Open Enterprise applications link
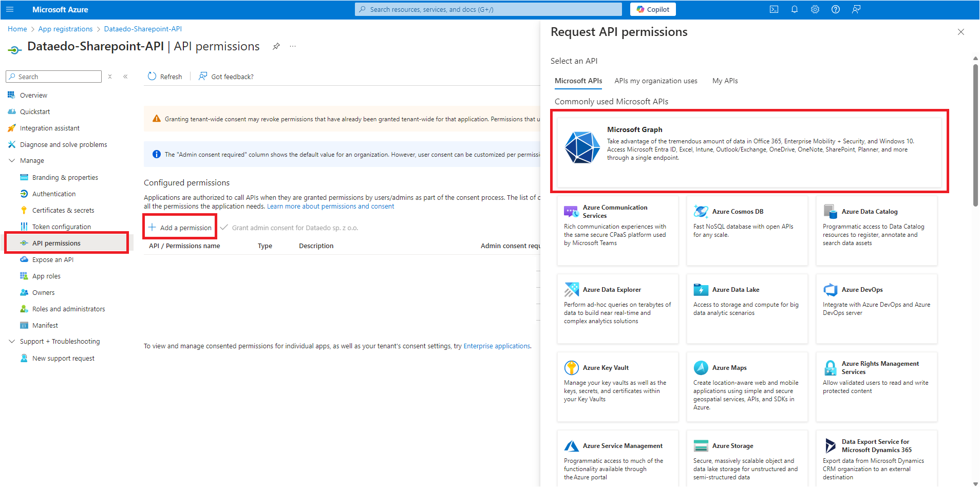Viewport: 980px width, 487px height. tap(497, 346)
